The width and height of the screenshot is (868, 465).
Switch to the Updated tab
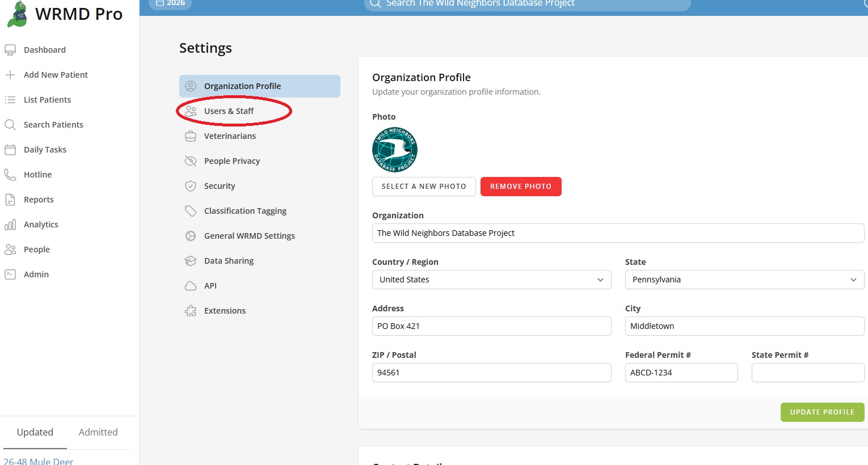[35, 432]
